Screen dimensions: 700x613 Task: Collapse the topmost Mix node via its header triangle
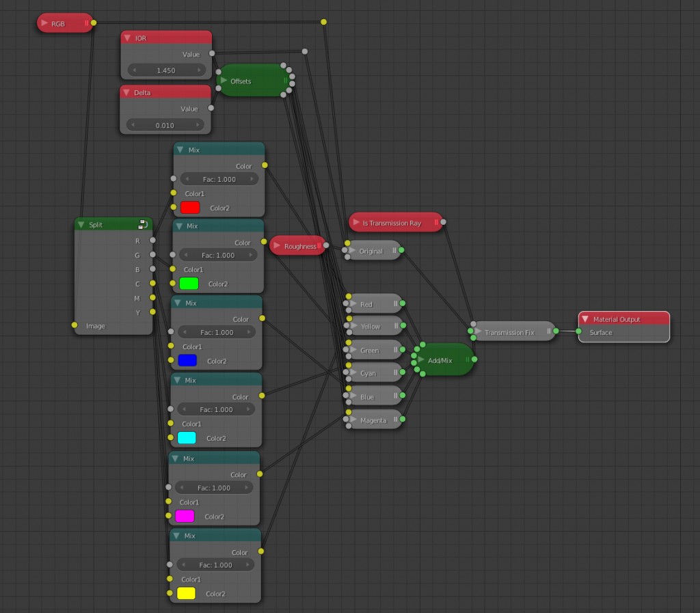[180, 148]
